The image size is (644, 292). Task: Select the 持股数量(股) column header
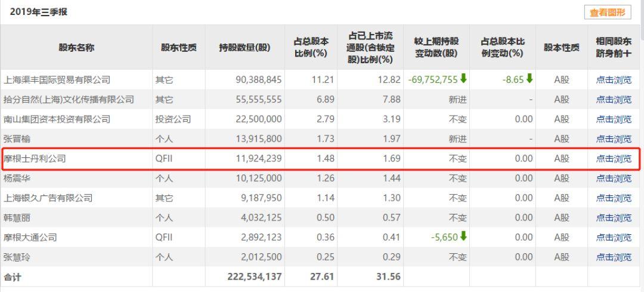point(245,48)
